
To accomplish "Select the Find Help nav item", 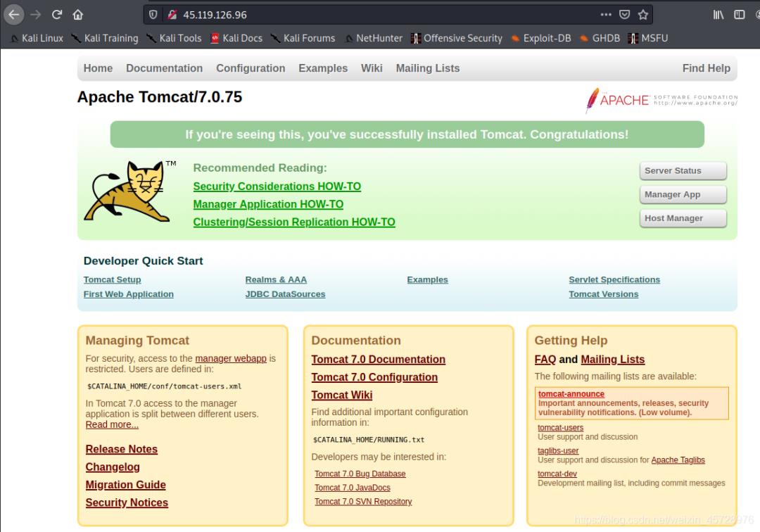I will [707, 68].
